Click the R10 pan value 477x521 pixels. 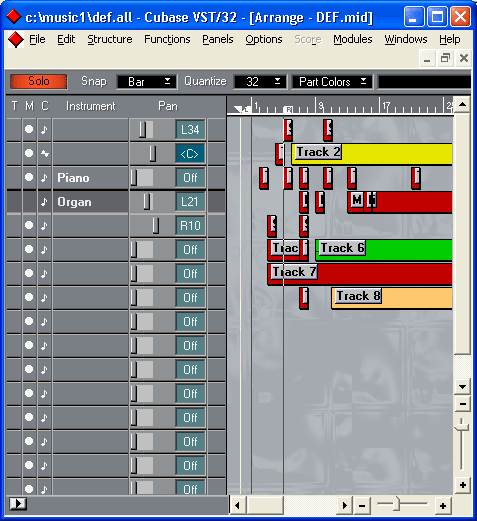coord(190,226)
